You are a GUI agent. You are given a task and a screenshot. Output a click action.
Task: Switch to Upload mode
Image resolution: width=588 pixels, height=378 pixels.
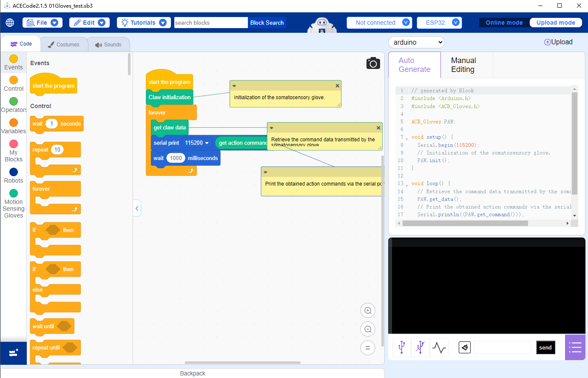tap(556, 22)
